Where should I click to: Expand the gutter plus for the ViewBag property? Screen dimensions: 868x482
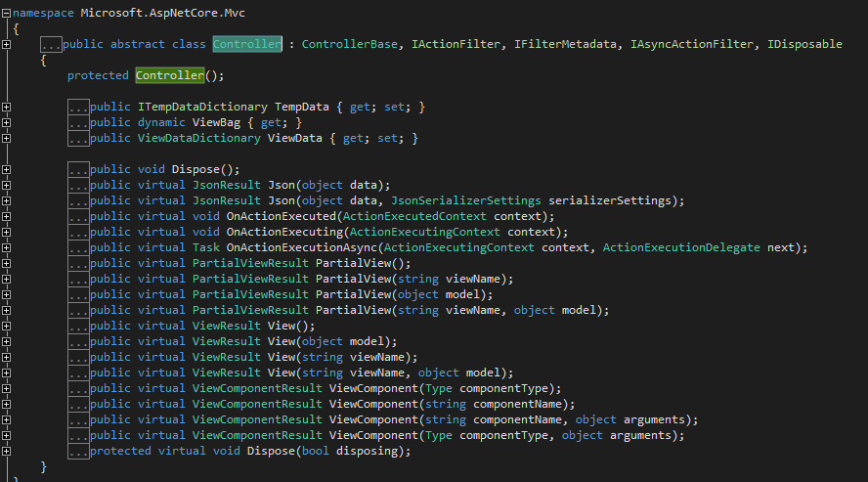tap(6, 122)
